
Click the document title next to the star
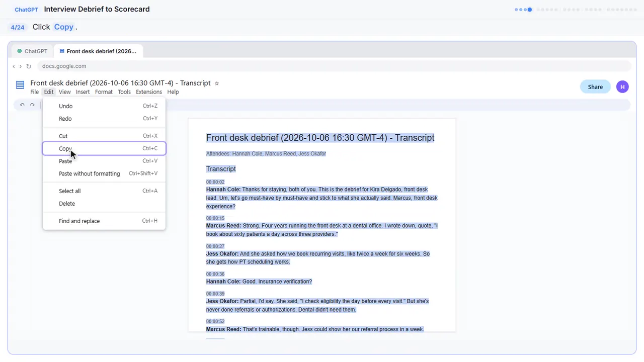tap(120, 83)
